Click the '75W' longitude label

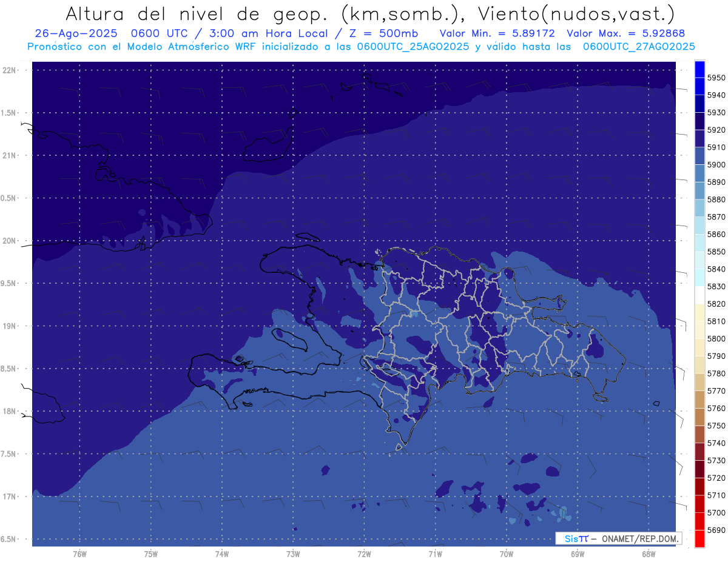click(151, 554)
